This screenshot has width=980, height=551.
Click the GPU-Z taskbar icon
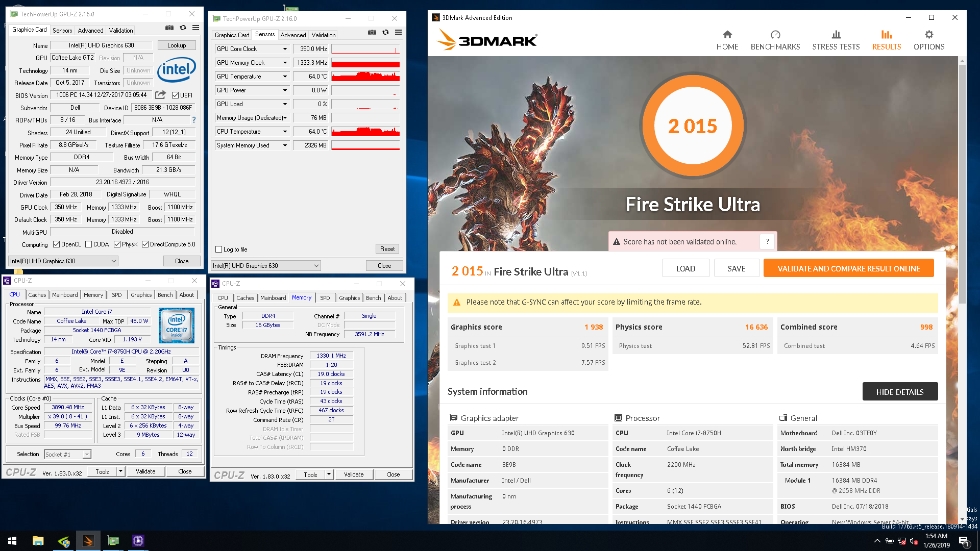tap(113, 541)
